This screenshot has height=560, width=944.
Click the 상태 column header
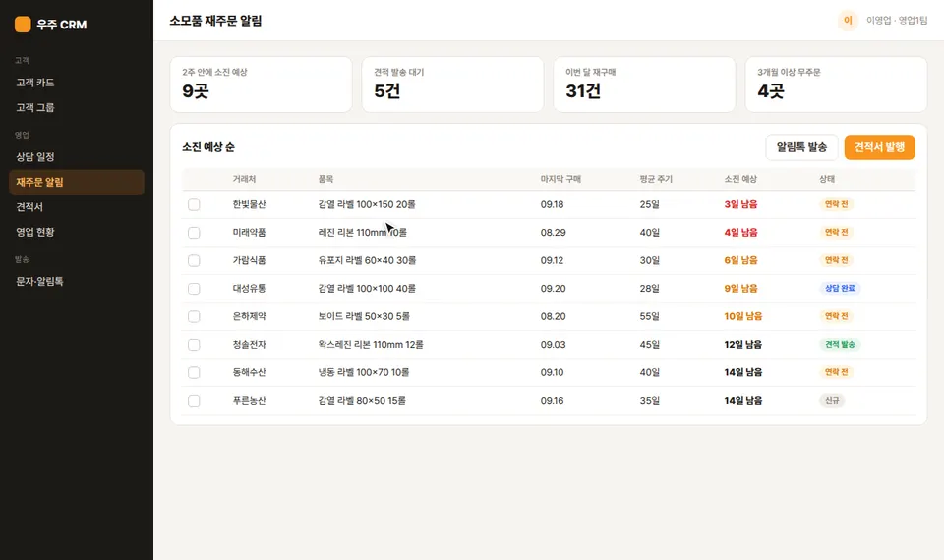(827, 179)
